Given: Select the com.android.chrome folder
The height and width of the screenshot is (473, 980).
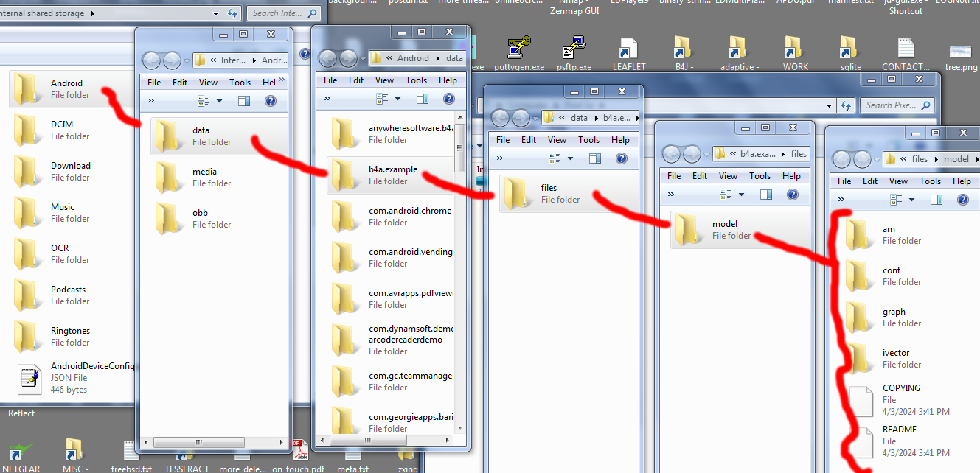Looking at the screenshot, I should 391,217.
